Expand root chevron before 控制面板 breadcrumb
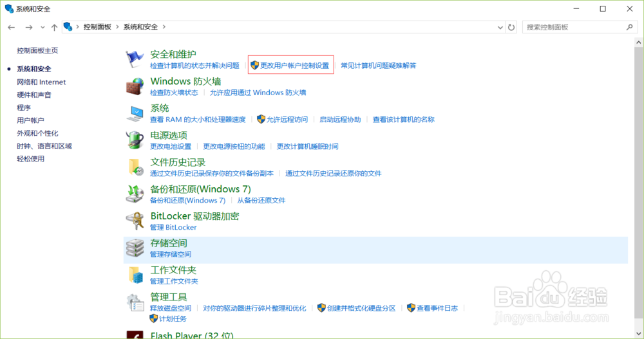The image size is (644, 339). [x=77, y=26]
